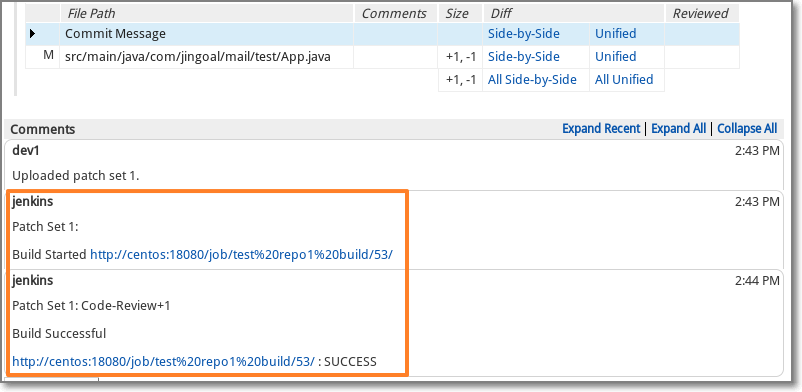Collapse the dev1 comment header
This screenshot has height=392, width=802.
coord(393,151)
